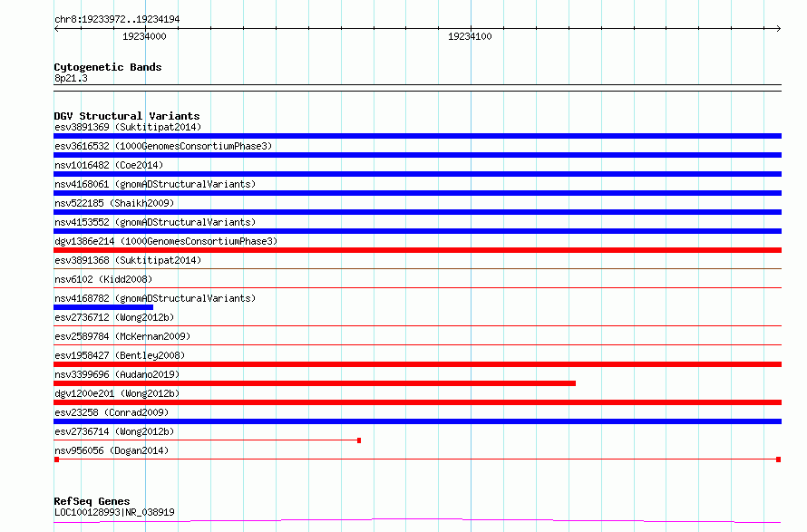Click the left arrowhead of the ruler
This screenshot has height=532, width=807.
pos(56,29)
